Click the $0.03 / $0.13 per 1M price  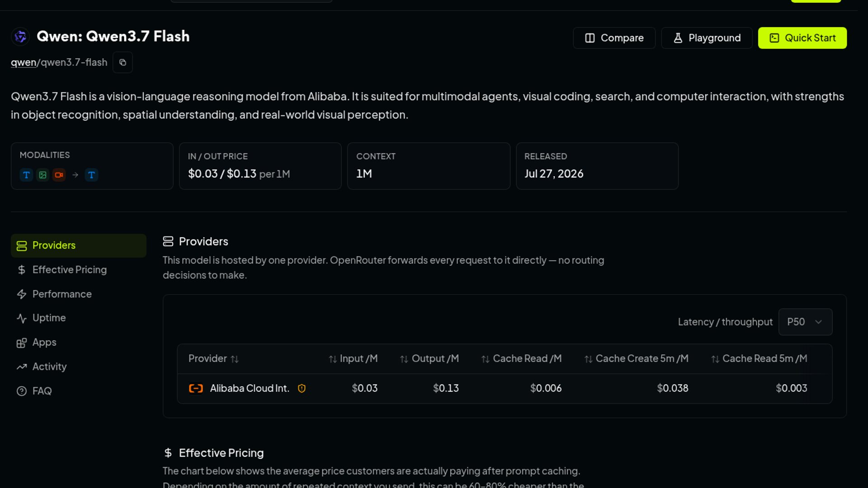tap(239, 174)
